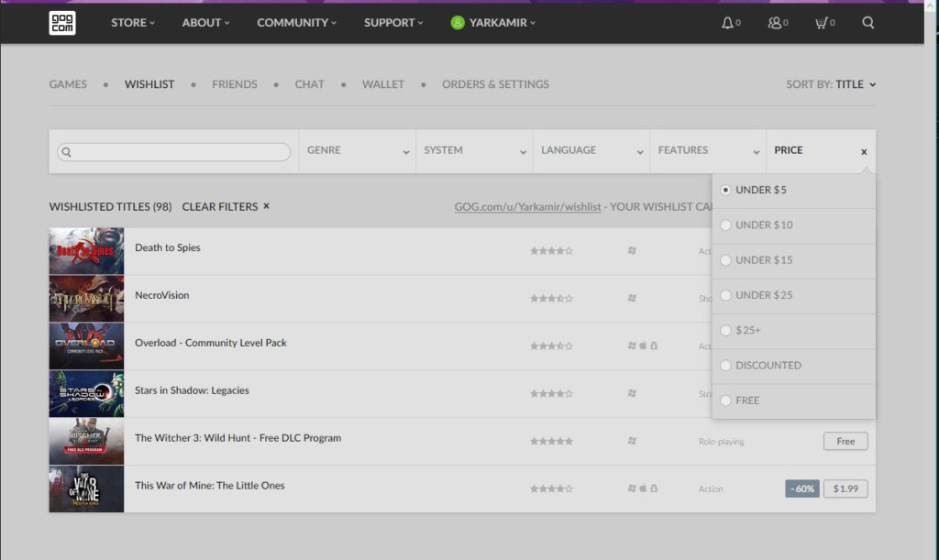Image resolution: width=939 pixels, height=560 pixels.
Task: Select the Under $25 price option
Action: click(793, 295)
